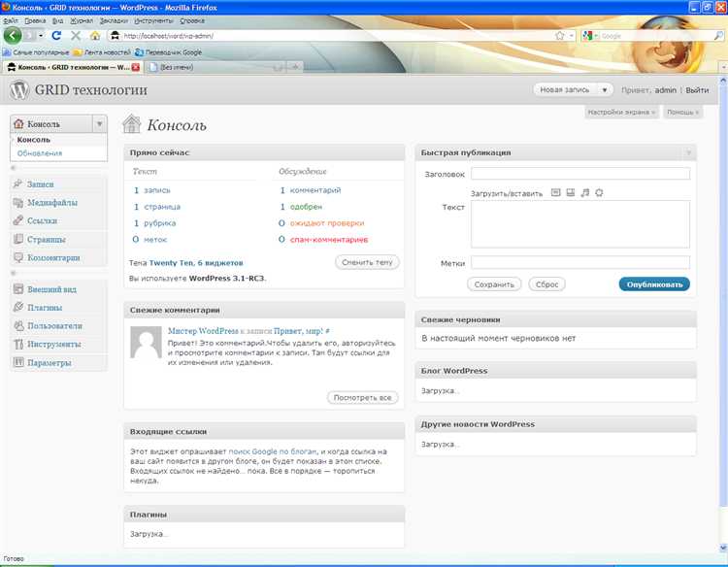The height and width of the screenshot is (567, 728).
Task: Click the Метки tags input field
Action: click(x=580, y=262)
